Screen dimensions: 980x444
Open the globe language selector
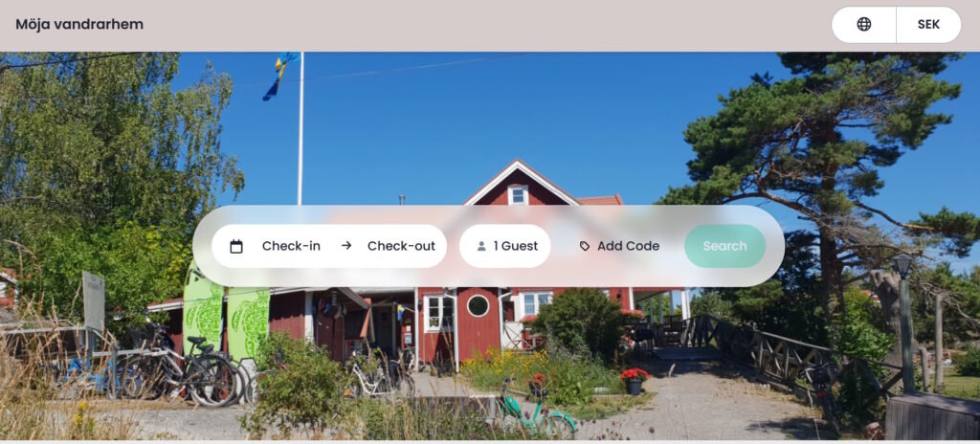tap(864, 24)
